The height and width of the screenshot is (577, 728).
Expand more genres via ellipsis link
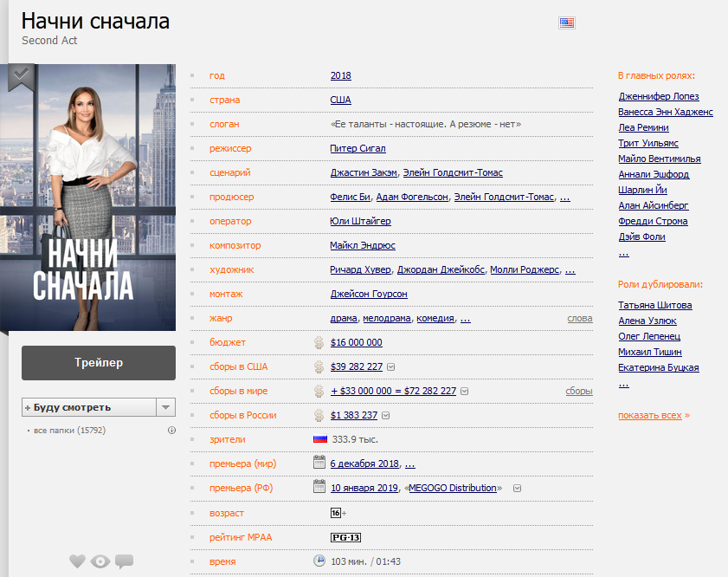click(x=465, y=319)
